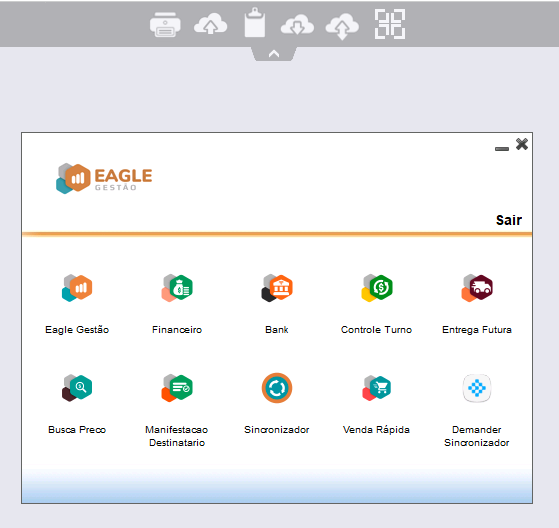The width and height of the screenshot is (559, 528).
Task: Click the "Financeiro" label text
Action: point(177,330)
